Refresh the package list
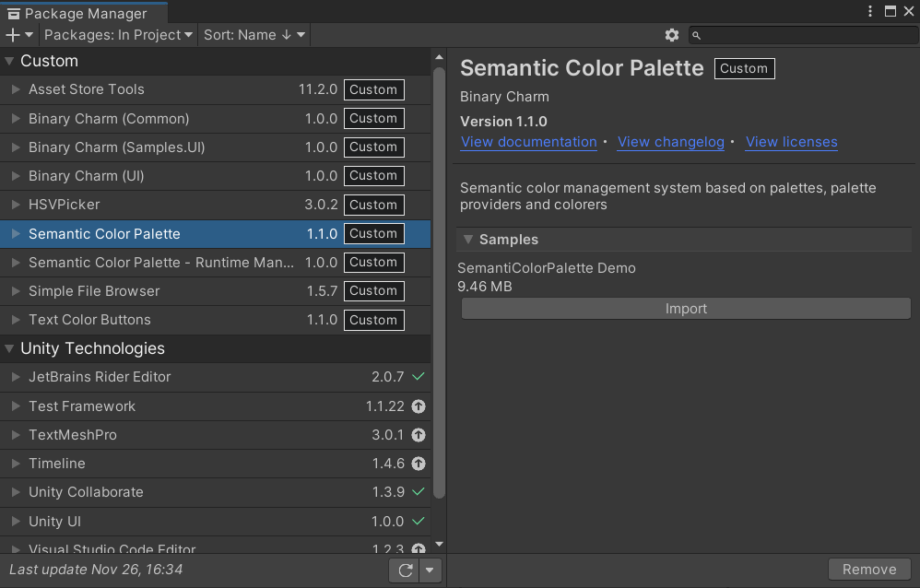Screen dimensions: 920x588 (405, 570)
